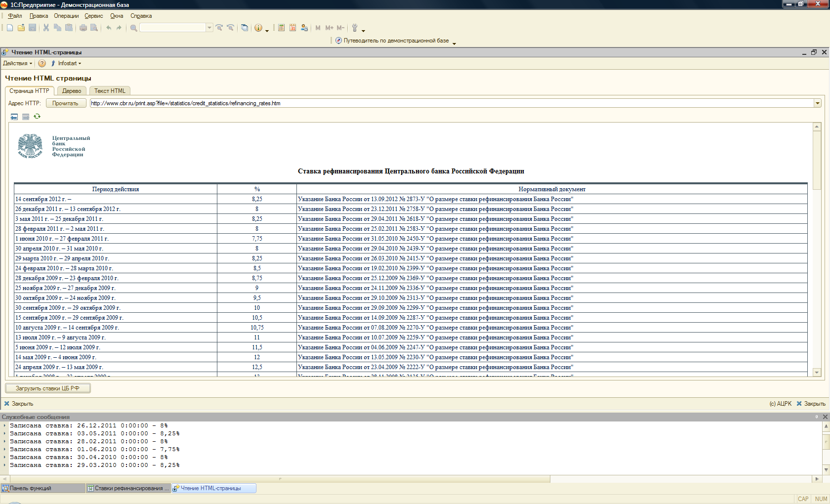The width and height of the screenshot is (830, 504).
Task: Click the Прочитать button
Action: point(66,103)
